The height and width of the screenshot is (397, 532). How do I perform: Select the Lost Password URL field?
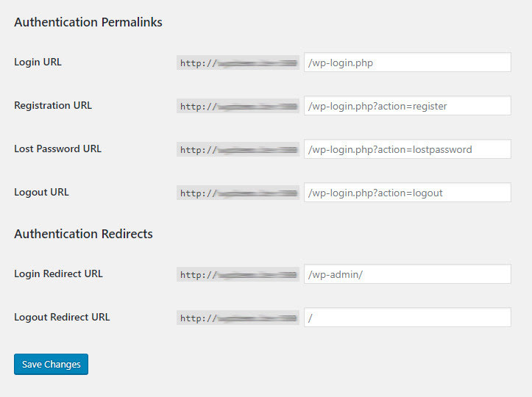click(407, 149)
